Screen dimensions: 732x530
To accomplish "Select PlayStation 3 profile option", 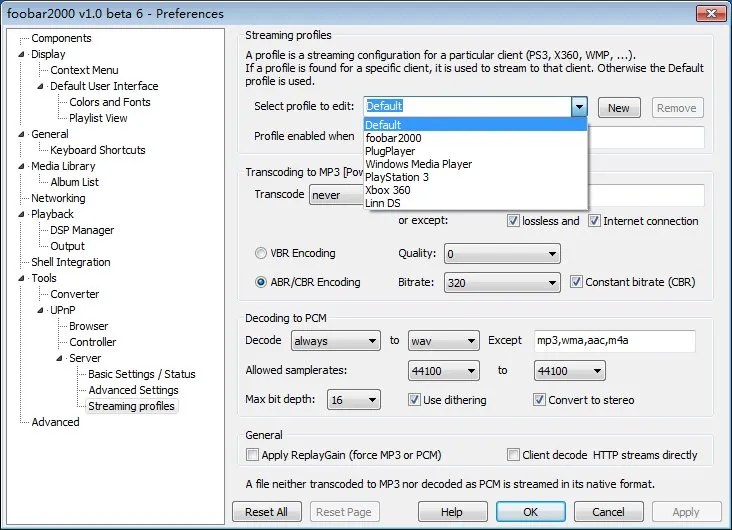I will tap(475, 177).
